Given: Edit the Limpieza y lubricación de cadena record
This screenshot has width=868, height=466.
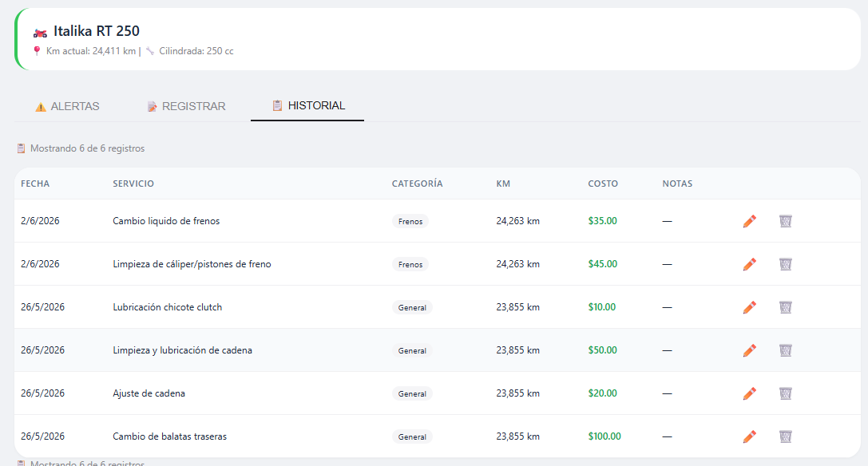Looking at the screenshot, I should [x=750, y=350].
